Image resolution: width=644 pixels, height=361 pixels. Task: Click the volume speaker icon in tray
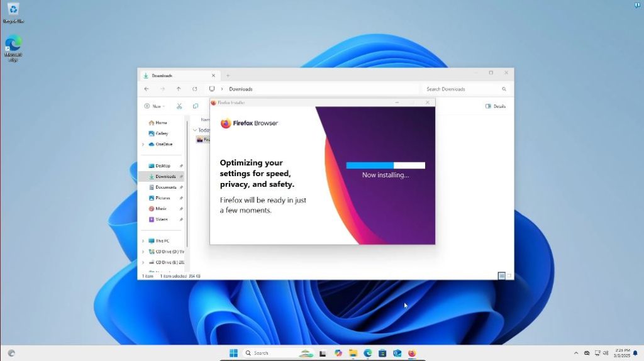606,353
